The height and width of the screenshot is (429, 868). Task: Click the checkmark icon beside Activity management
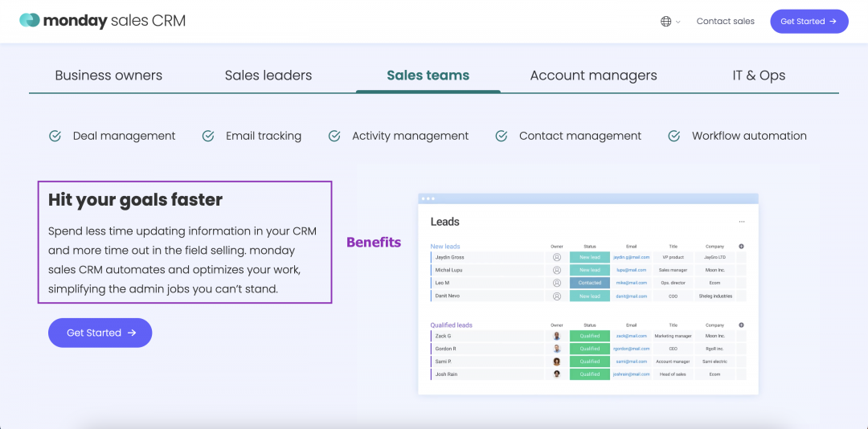[x=334, y=136]
